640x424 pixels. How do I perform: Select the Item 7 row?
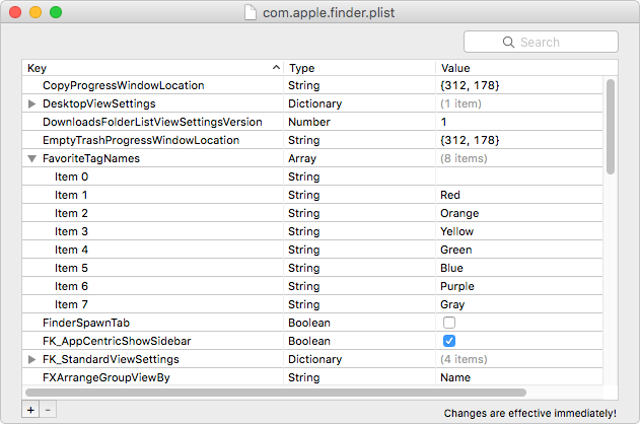click(312, 304)
